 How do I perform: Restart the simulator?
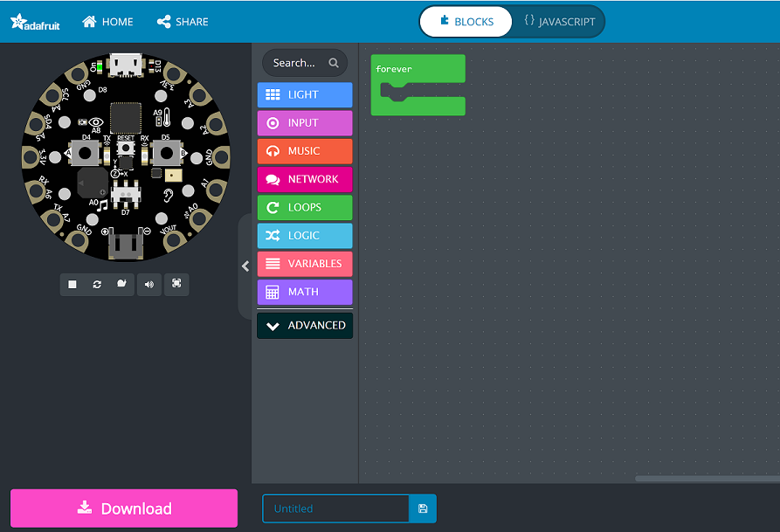pyautogui.click(x=97, y=284)
